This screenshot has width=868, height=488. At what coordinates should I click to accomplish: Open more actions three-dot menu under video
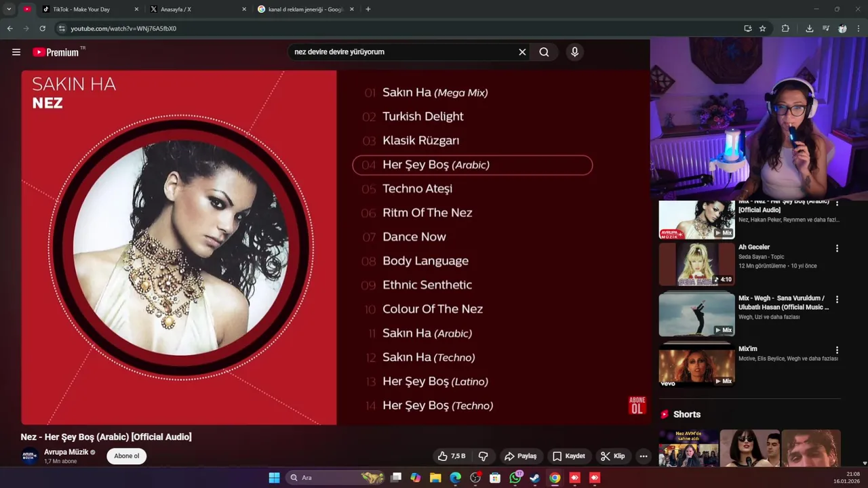pos(644,456)
